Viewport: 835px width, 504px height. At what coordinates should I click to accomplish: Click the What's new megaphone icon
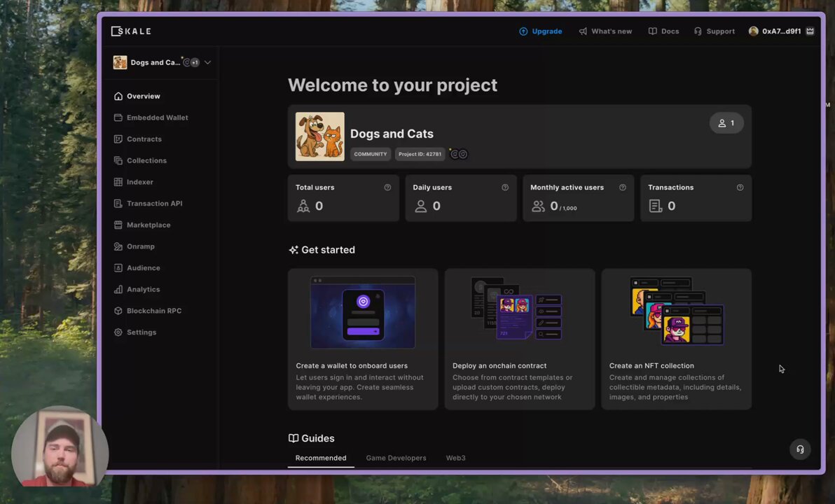point(583,31)
